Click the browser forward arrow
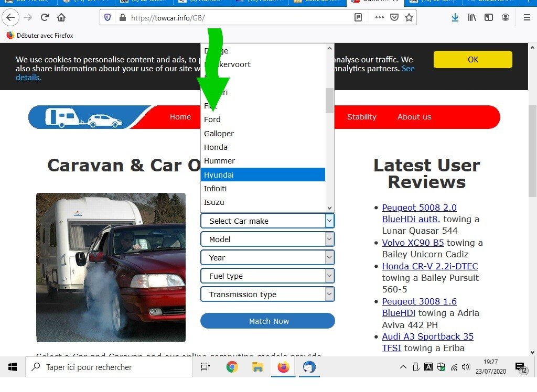Screen dimensions: 537x392 (28, 17)
